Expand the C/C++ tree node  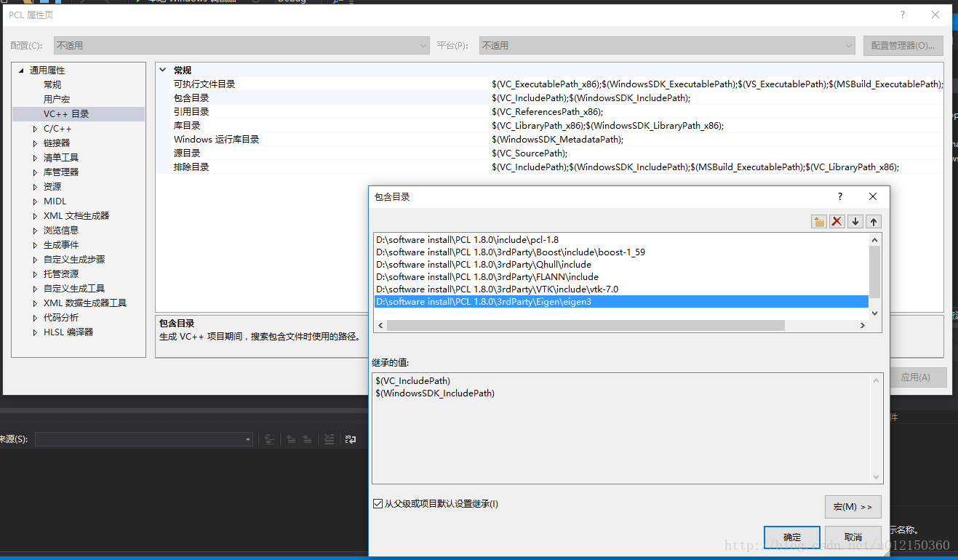coord(35,129)
